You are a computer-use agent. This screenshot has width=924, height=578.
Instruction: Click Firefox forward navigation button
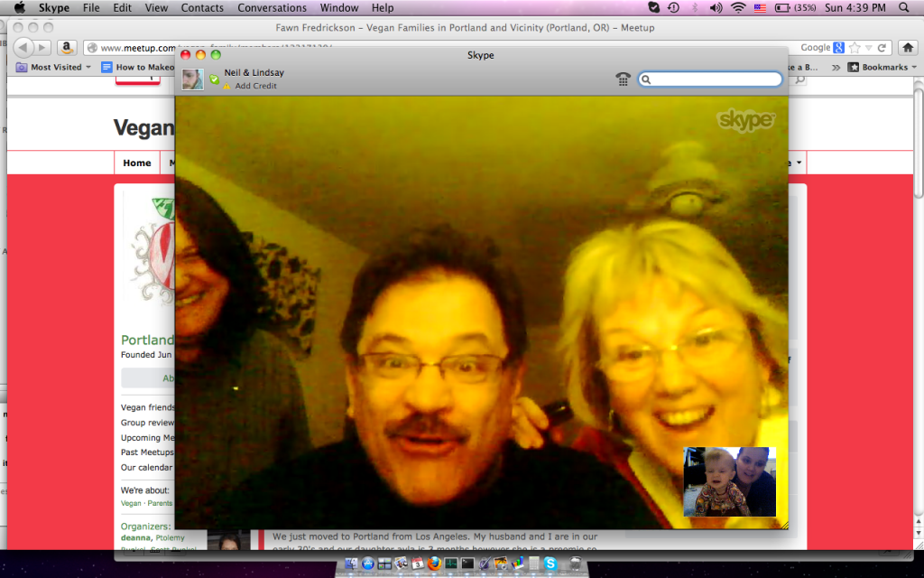[x=42, y=47]
